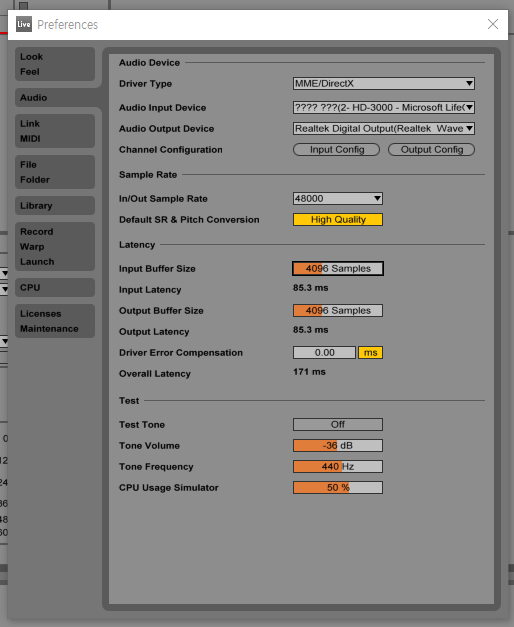
Task: Click the Input Buffer Size samples field
Action: 338,268
